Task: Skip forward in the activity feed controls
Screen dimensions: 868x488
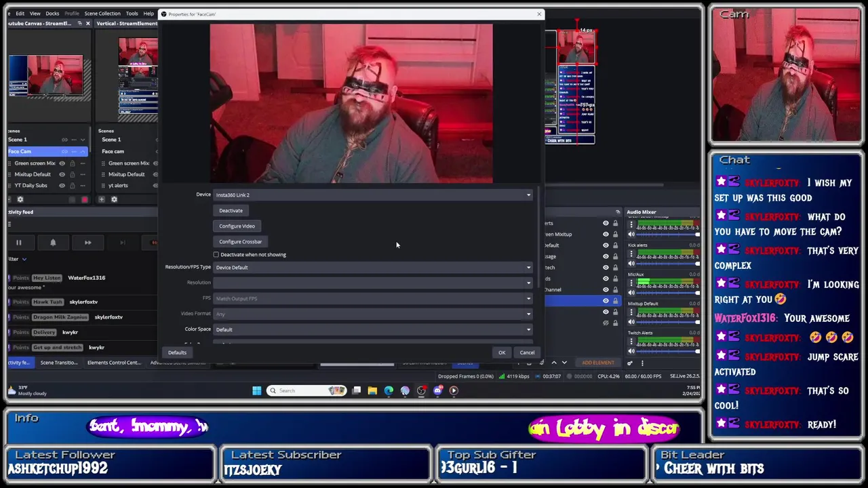Action: (x=87, y=243)
